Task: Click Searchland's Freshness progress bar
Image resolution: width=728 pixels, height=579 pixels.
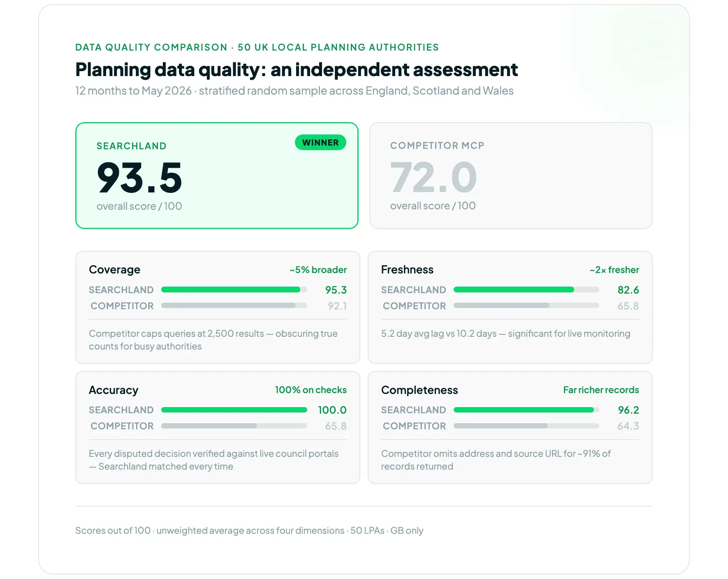Action: (x=526, y=289)
